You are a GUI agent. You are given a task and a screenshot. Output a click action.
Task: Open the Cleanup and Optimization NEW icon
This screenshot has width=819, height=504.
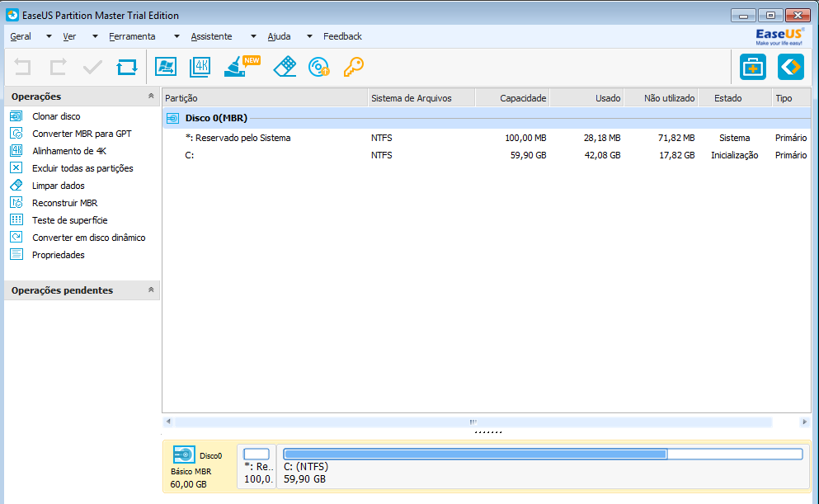click(242, 66)
